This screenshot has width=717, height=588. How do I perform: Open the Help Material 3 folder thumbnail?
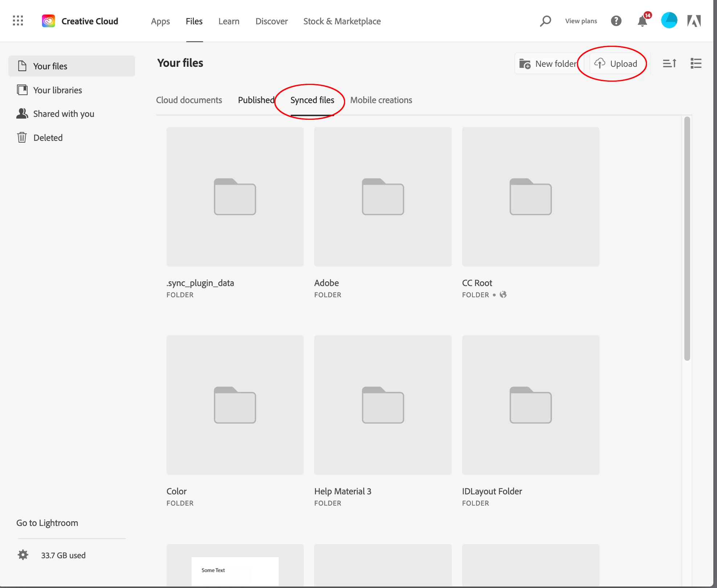point(383,405)
